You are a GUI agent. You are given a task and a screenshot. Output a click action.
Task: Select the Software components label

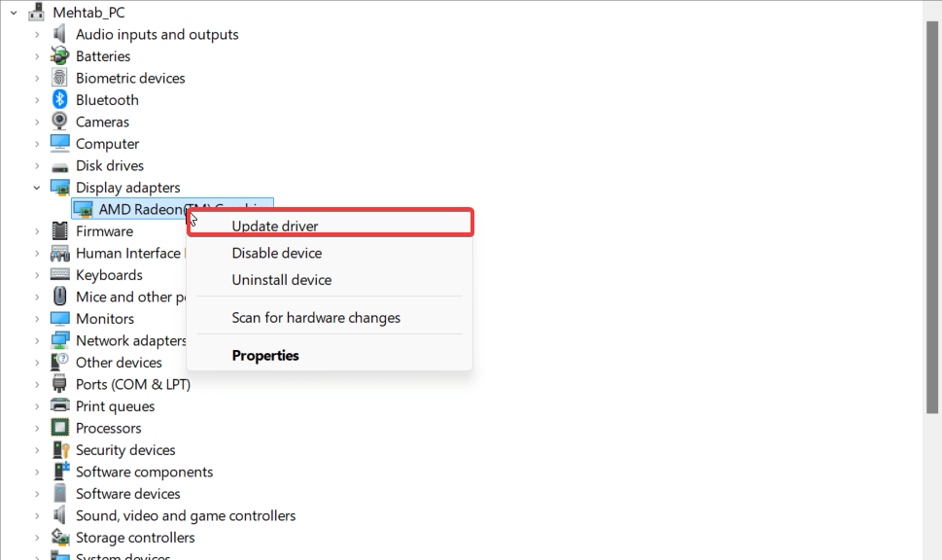click(x=144, y=472)
